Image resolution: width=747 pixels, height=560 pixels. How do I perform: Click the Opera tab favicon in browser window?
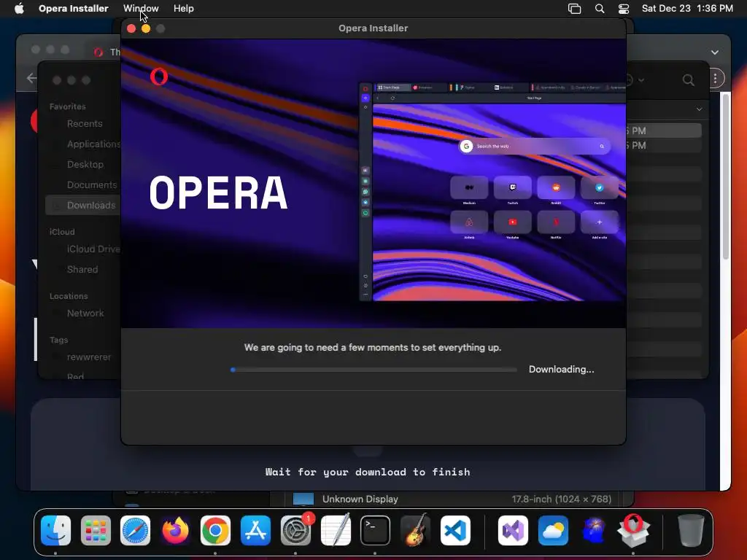pos(98,52)
